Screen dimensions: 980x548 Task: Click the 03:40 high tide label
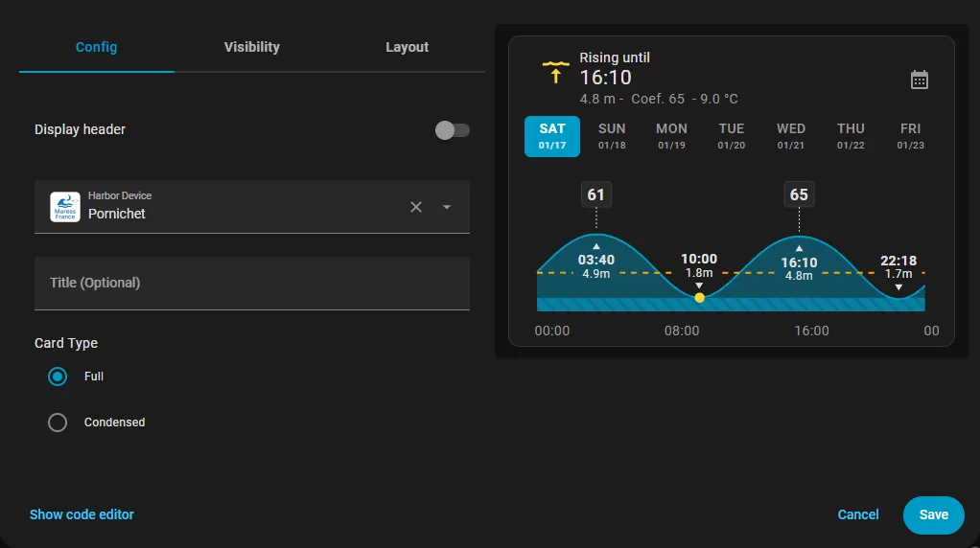pyautogui.click(x=596, y=260)
